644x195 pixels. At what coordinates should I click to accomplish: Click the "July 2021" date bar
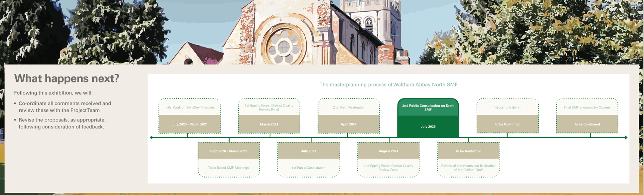click(x=309, y=151)
